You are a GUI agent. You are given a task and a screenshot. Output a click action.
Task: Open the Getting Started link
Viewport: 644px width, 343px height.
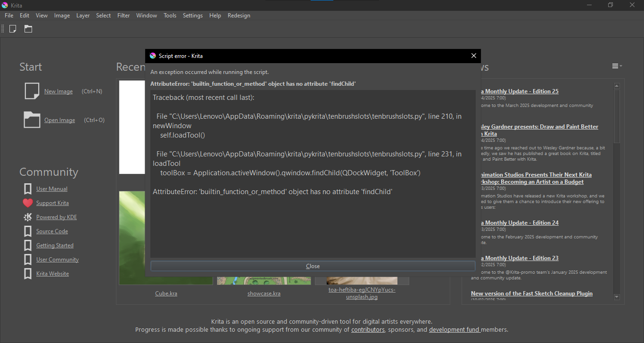pos(55,245)
